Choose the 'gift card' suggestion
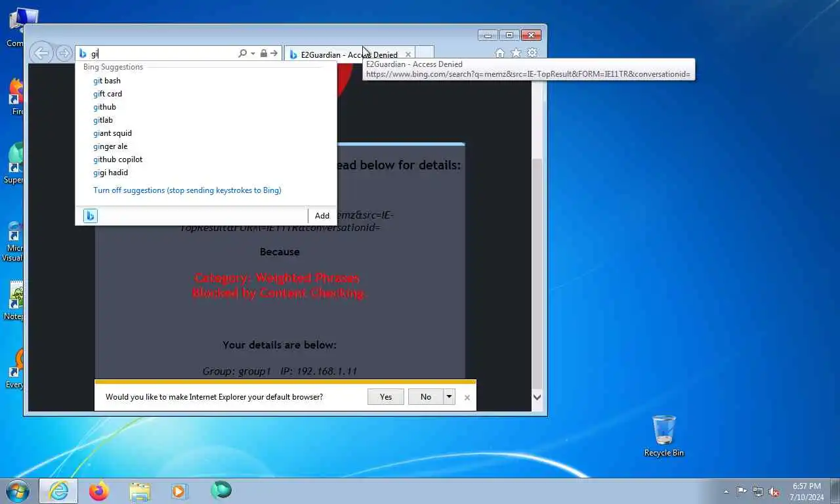This screenshot has height=504, width=840. click(x=206, y=94)
